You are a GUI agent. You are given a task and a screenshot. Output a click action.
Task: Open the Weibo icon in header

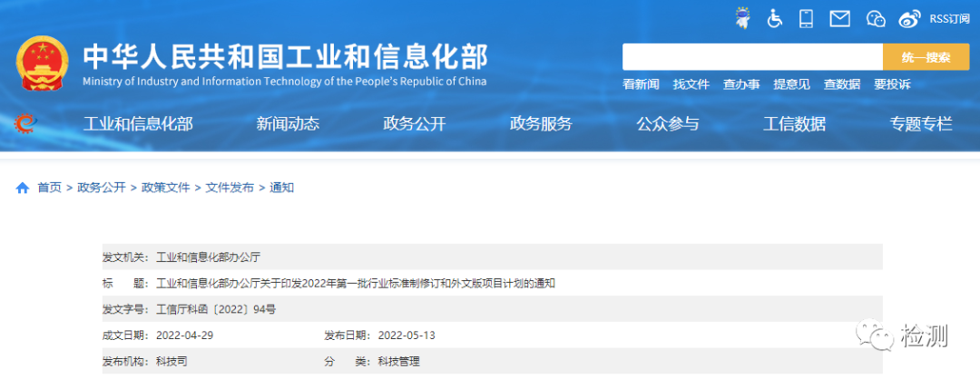click(910, 19)
